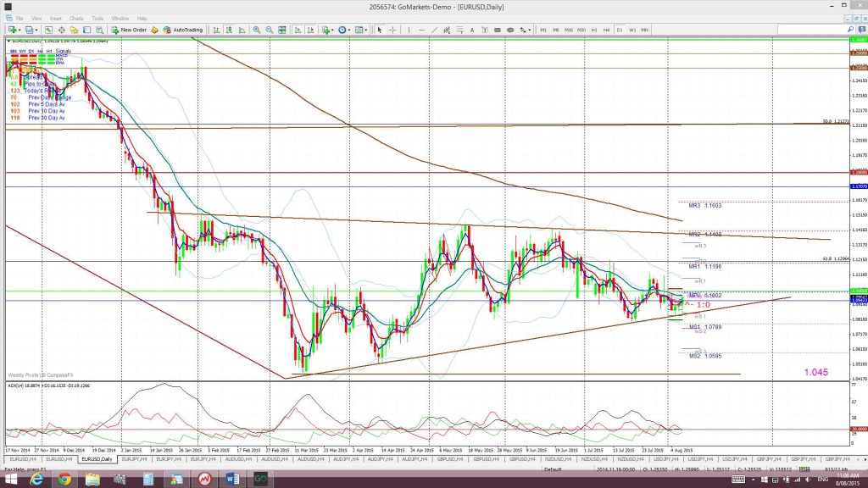This screenshot has height=488, width=868.
Task: Add an indicator to the chart
Action: (x=325, y=30)
